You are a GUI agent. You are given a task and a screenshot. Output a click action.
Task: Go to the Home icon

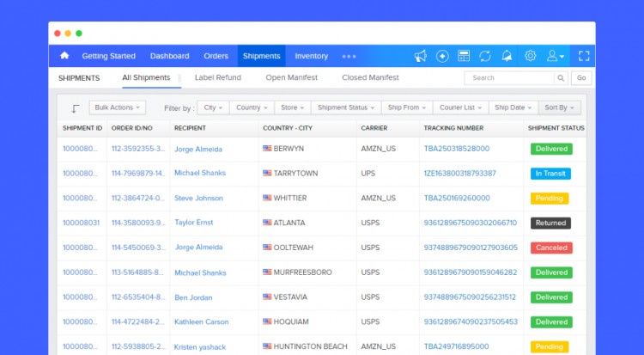64,56
